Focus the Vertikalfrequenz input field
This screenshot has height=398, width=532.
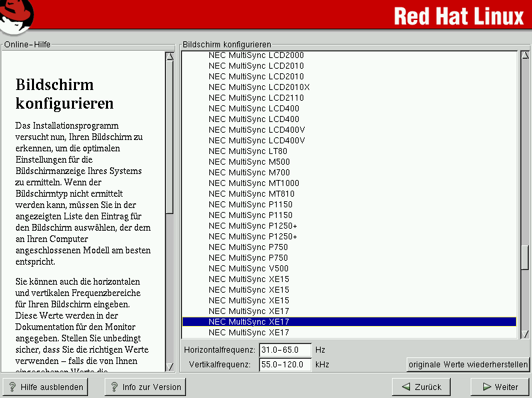click(x=285, y=365)
